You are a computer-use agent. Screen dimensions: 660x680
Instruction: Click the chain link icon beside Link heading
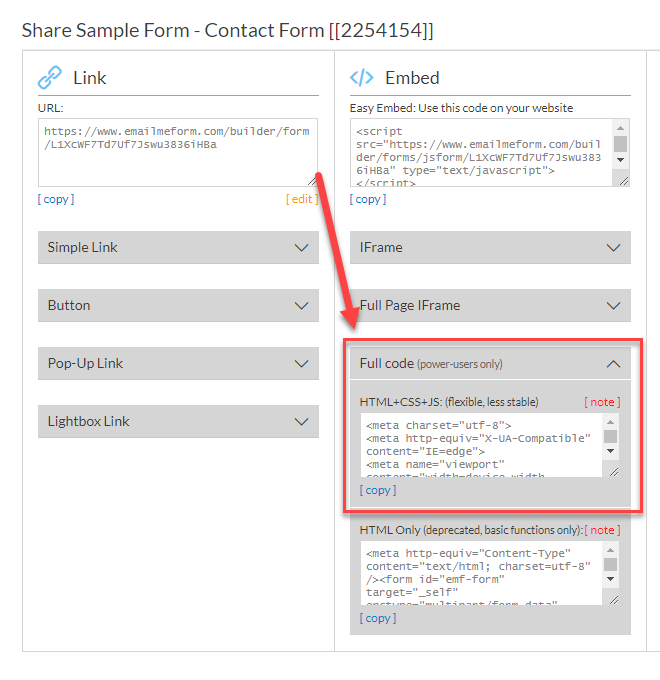pyautogui.click(x=50, y=78)
